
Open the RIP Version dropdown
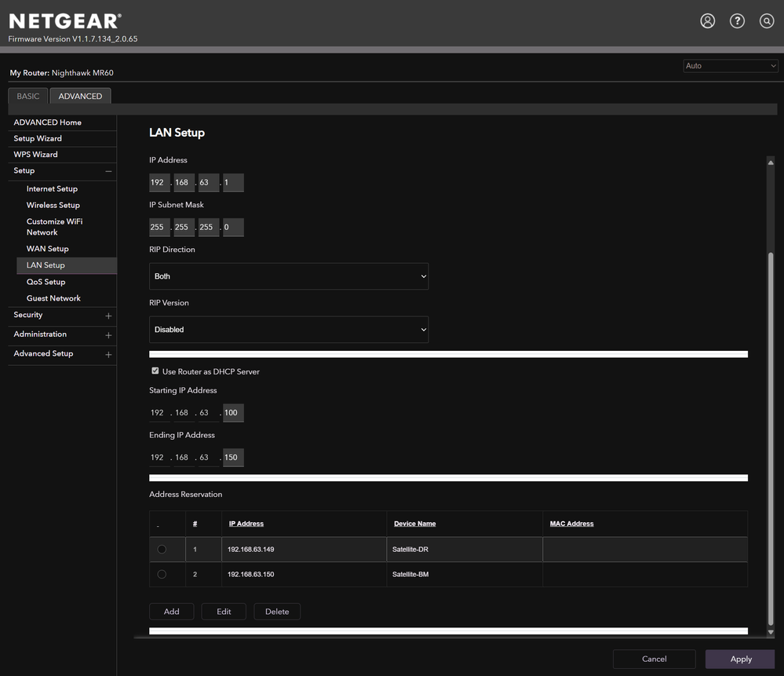(289, 330)
